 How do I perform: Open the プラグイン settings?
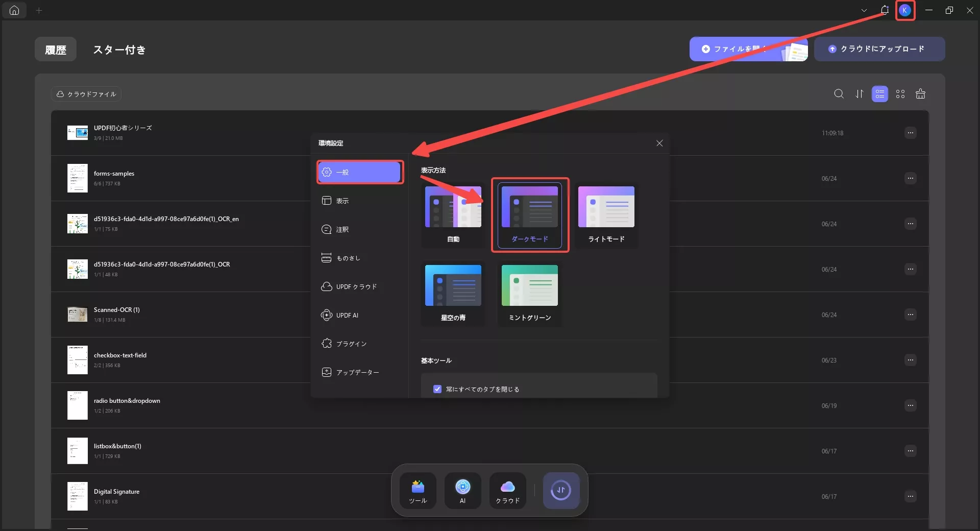[359, 344]
